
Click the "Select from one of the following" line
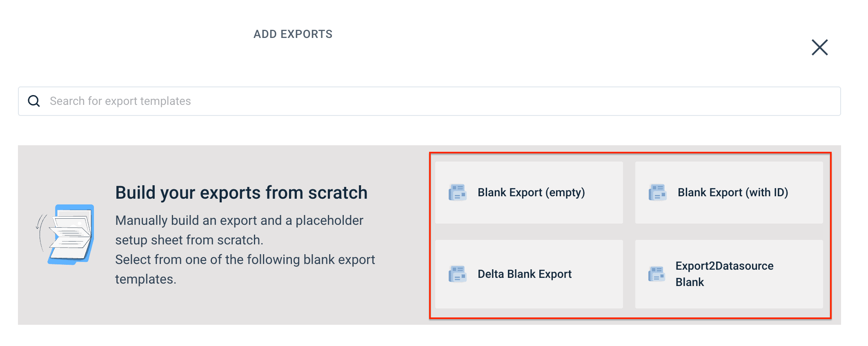pos(245,259)
